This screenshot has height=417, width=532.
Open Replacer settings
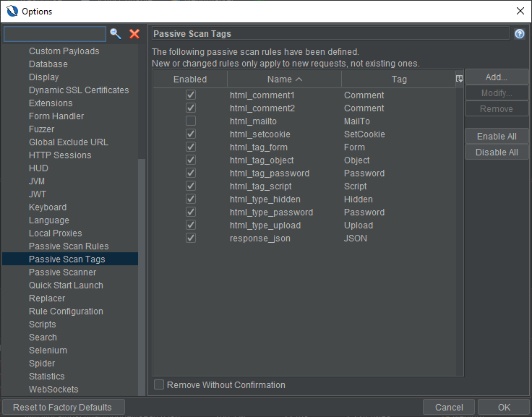pyautogui.click(x=47, y=298)
